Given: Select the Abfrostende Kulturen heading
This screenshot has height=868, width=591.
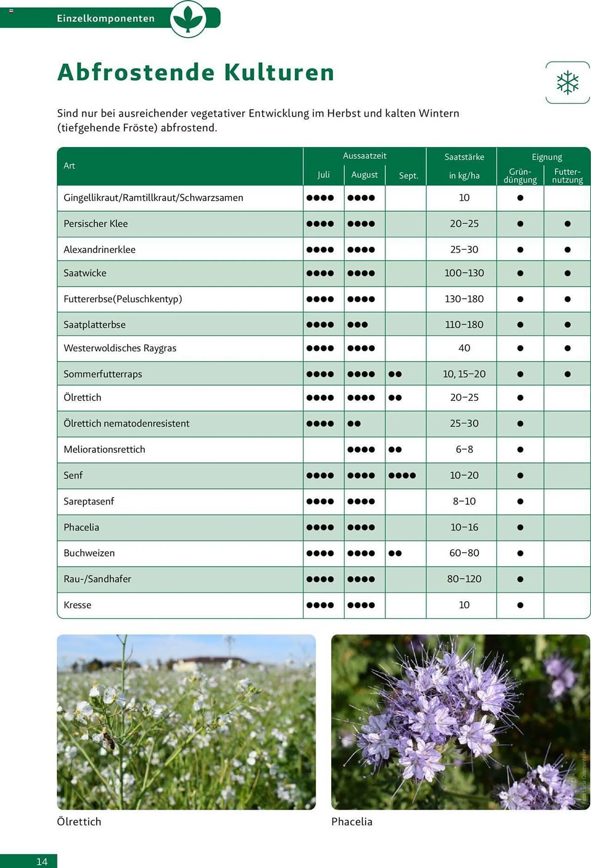Looking at the screenshot, I should (x=196, y=72).
